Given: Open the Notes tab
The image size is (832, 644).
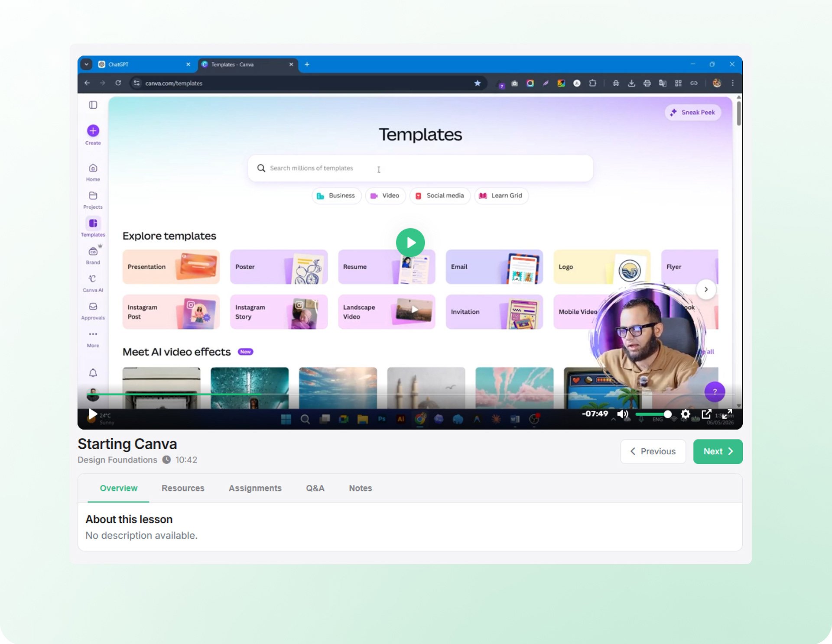Looking at the screenshot, I should (x=361, y=488).
